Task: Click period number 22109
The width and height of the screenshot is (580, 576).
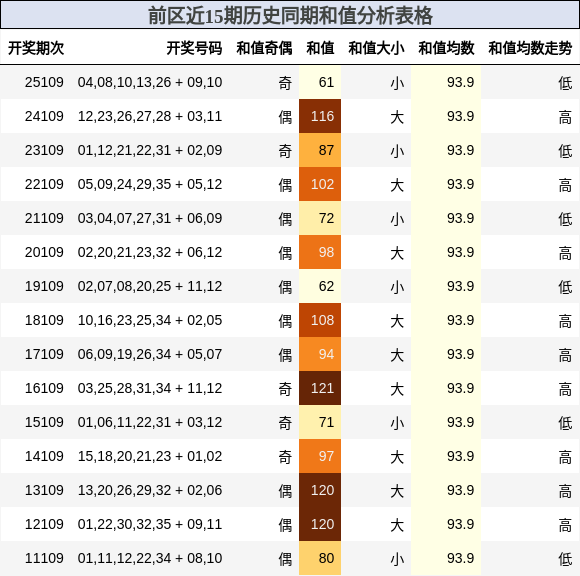Action: (x=44, y=184)
